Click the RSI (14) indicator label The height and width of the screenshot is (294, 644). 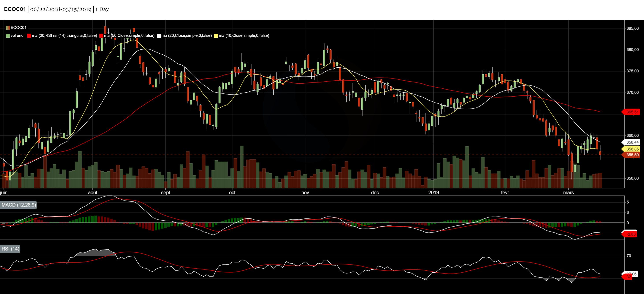[10, 249]
